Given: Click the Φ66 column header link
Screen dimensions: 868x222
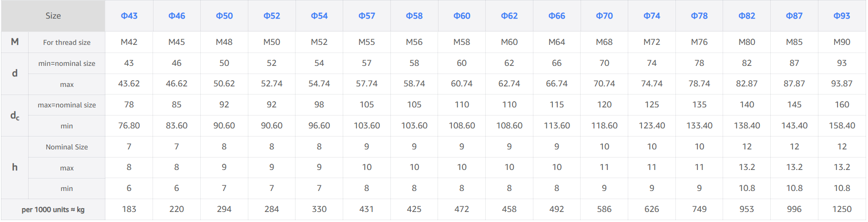Looking at the screenshot, I should pyautogui.click(x=556, y=16).
